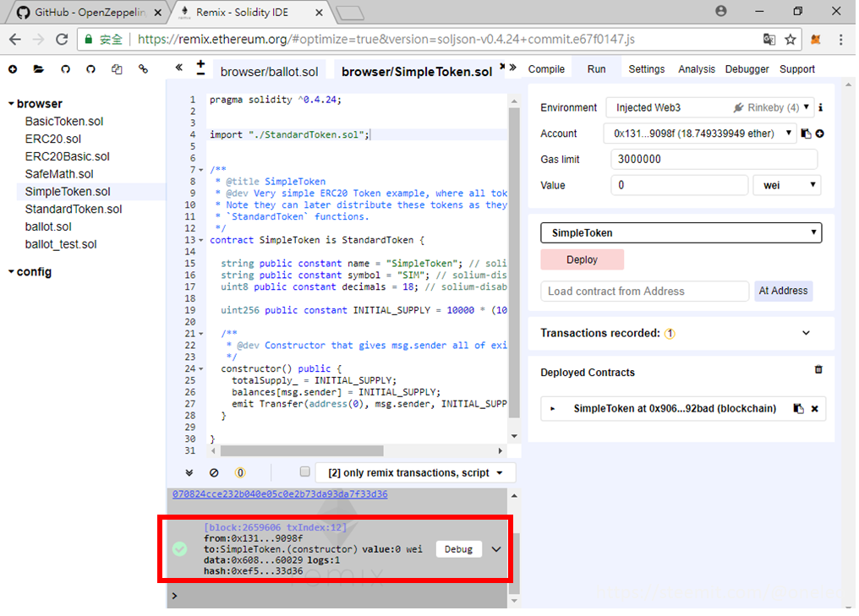Collapse the file explorer with the double-left arrow

click(178, 68)
